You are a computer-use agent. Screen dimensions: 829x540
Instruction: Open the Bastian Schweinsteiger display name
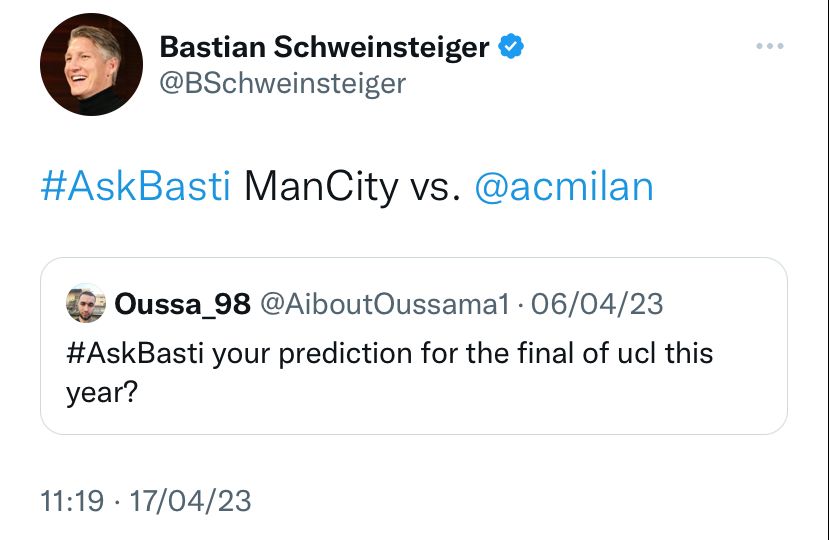point(325,47)
